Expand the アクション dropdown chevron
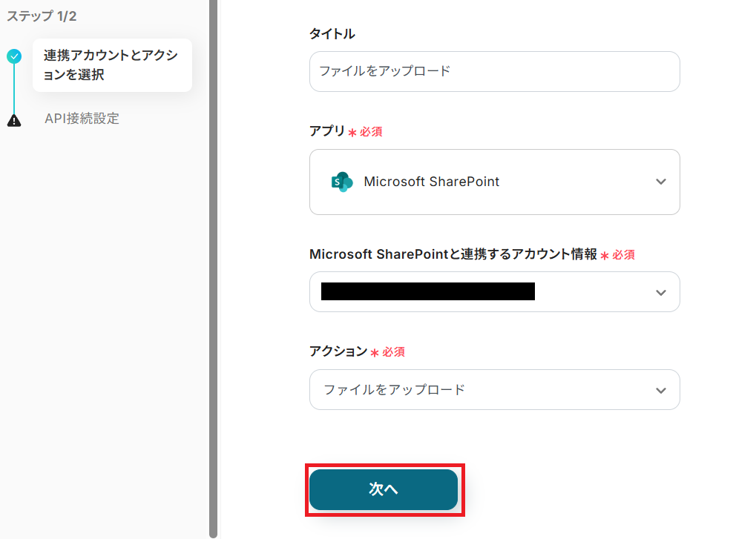 pyautogui.click(x=661, y=390)
